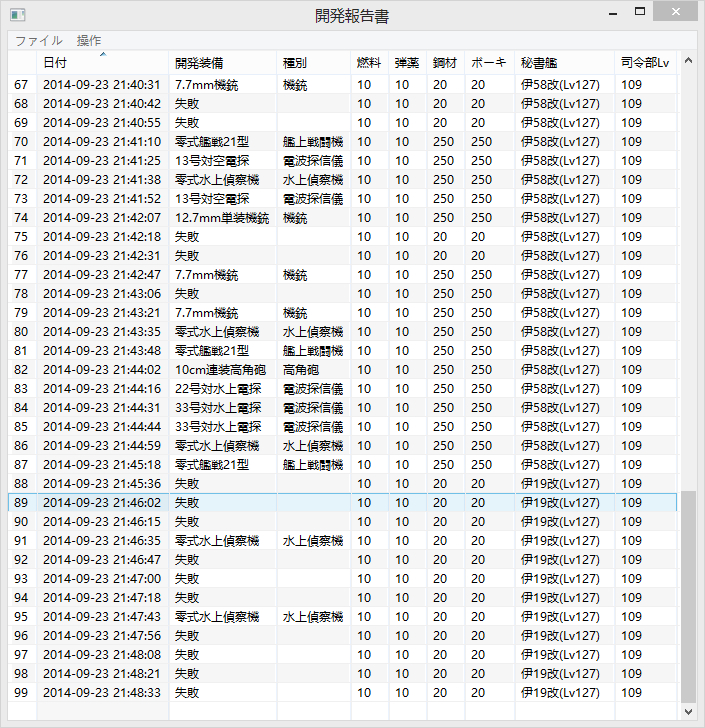Sort by 司令部Lv column header

(x=646, y=63)
